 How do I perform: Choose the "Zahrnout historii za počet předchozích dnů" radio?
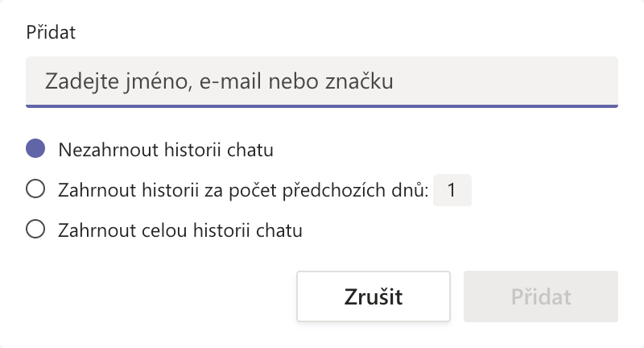(x=35, y=190)
